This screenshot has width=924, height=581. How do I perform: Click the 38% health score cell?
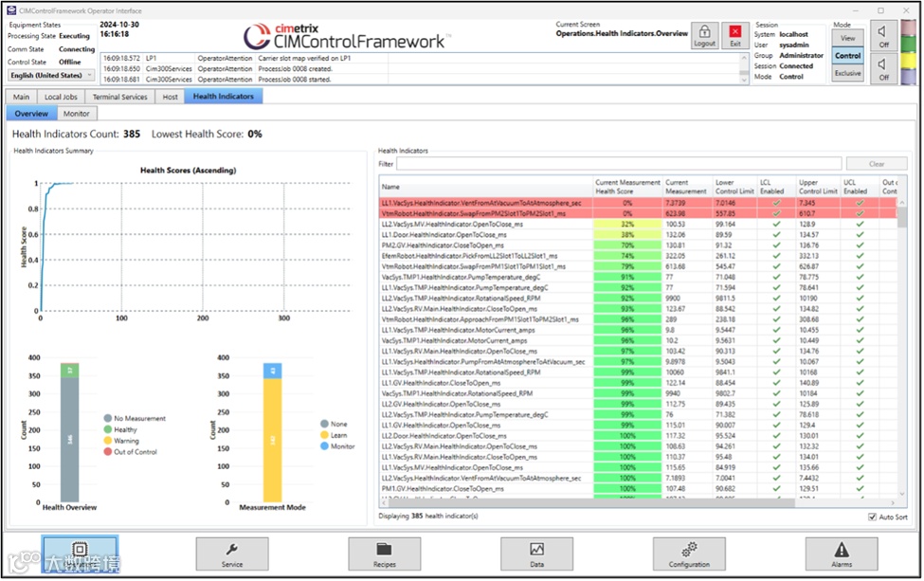627,235
